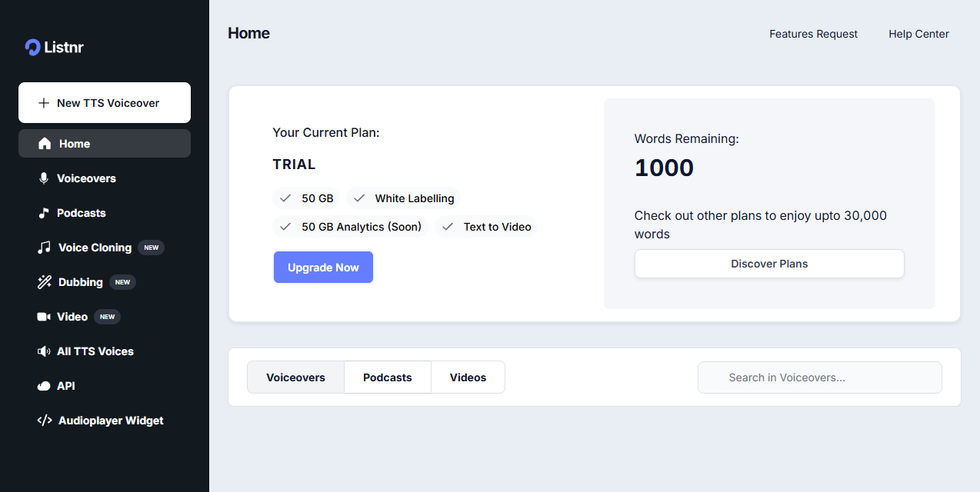The image size is (980, 492).
Task: Click the Video camera icon
Action: click(x=44, y=317)
